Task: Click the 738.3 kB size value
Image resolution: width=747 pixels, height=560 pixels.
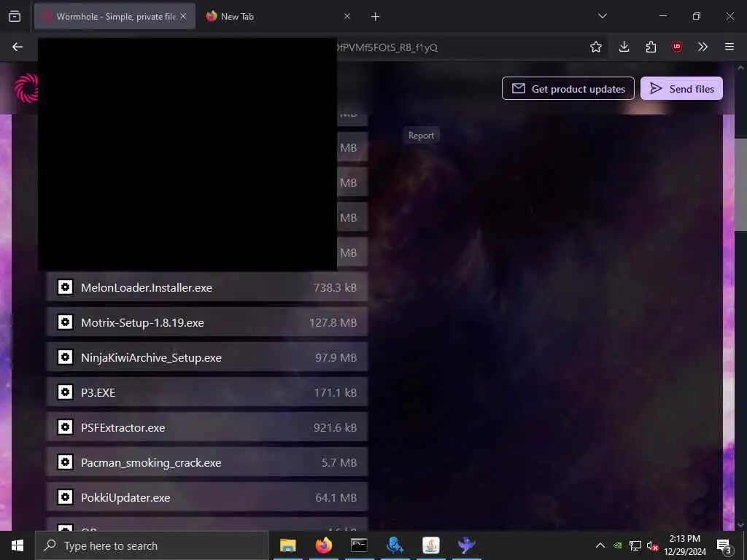Action: tap(335, 287)
